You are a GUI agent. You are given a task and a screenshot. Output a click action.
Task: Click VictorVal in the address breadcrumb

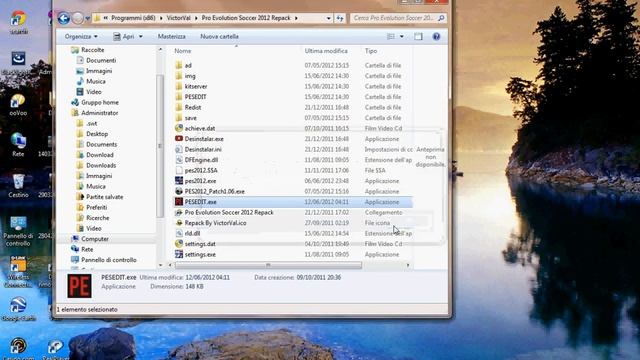pos(178,18)
